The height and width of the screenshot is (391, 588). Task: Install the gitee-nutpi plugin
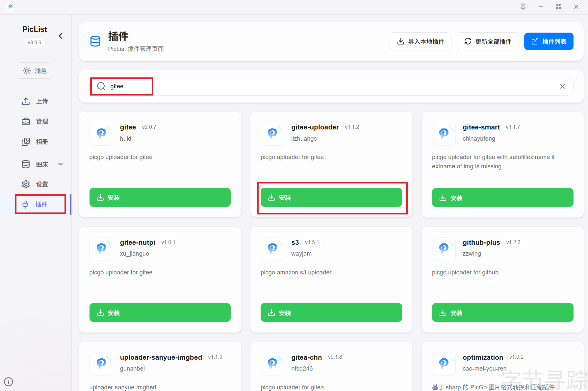160,312
